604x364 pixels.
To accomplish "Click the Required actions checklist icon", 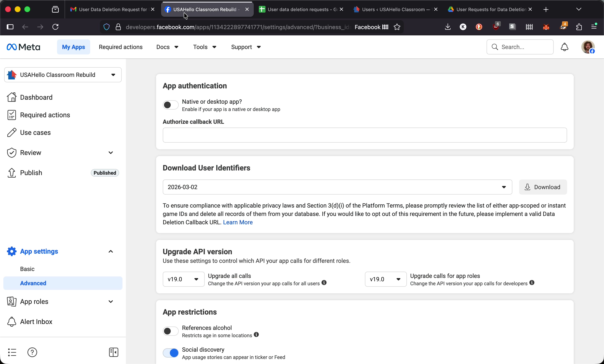I will (x=12, y=115).
